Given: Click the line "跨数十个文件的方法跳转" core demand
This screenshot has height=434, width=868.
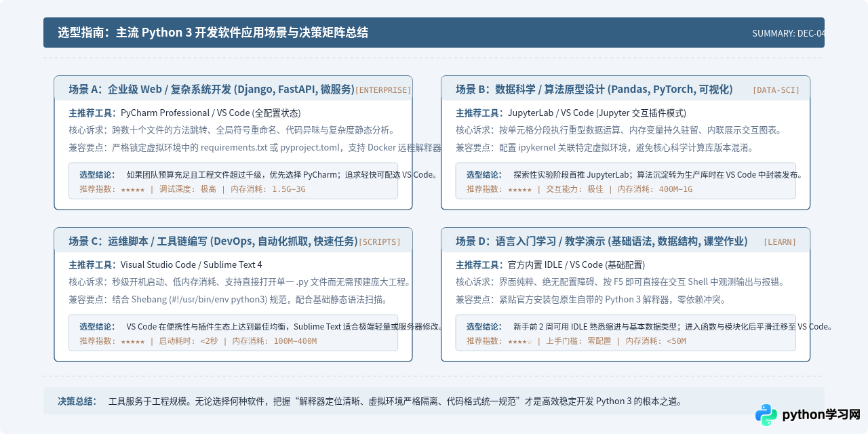Looking at the screenshot, I should (x=231, y=130).
